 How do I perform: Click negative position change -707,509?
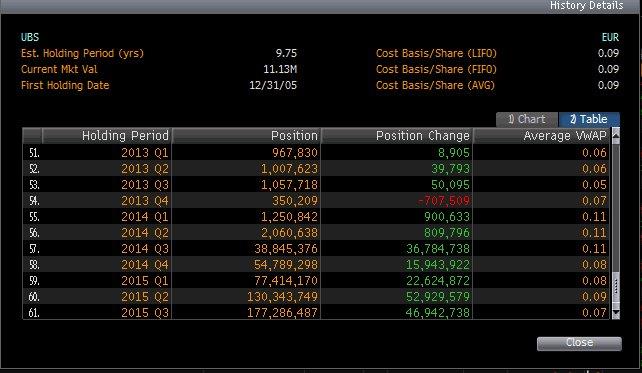pyautogui.click(x=444, y=201)
